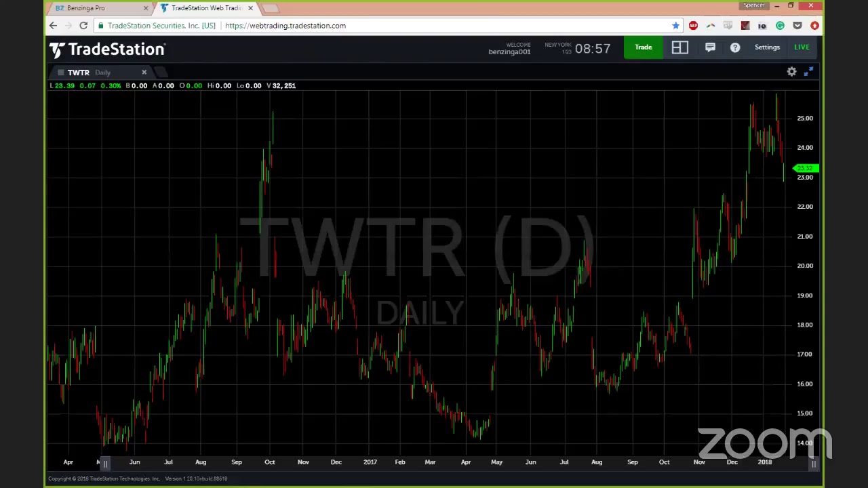The image size is (868, 488).
Task: Reload the TradeStation page
Action: (83, 26)
